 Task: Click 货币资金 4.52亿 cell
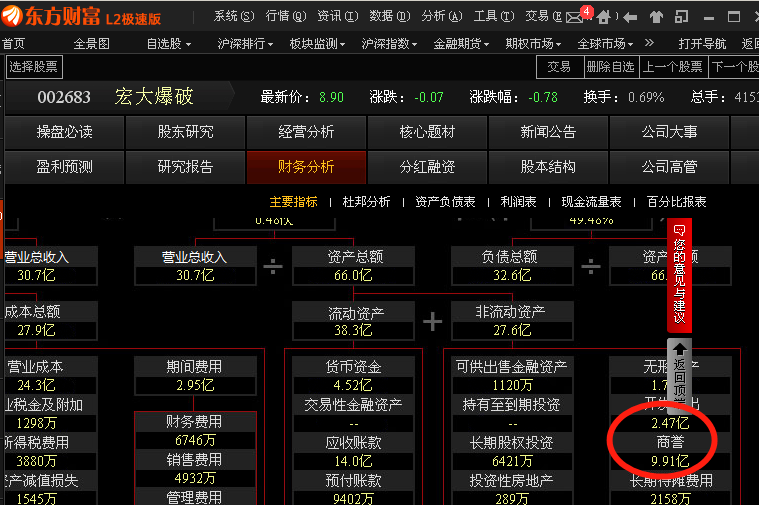(x=353, y=376)
